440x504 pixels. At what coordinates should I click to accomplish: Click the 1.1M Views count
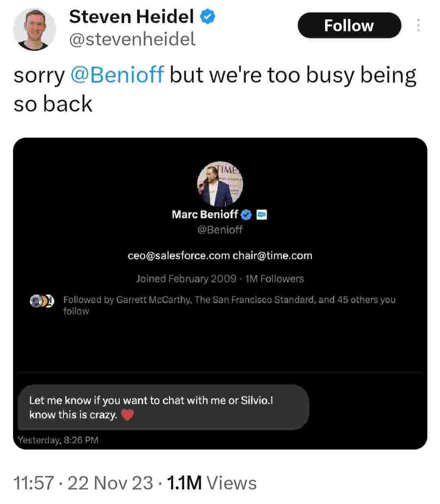(x=212, y=483)
